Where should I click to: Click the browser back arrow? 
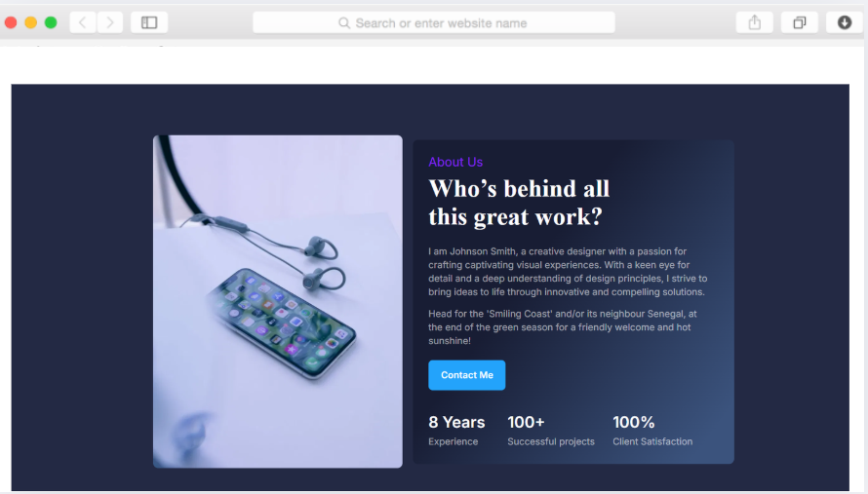tap(83, 22)
